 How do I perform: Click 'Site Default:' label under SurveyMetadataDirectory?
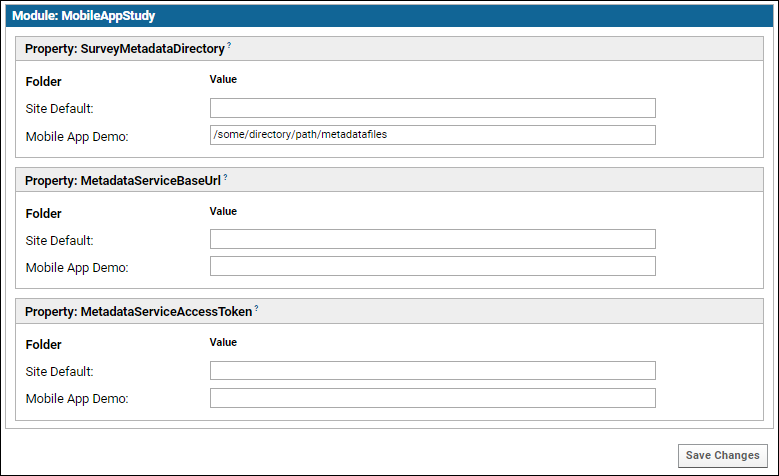point(60,108)
